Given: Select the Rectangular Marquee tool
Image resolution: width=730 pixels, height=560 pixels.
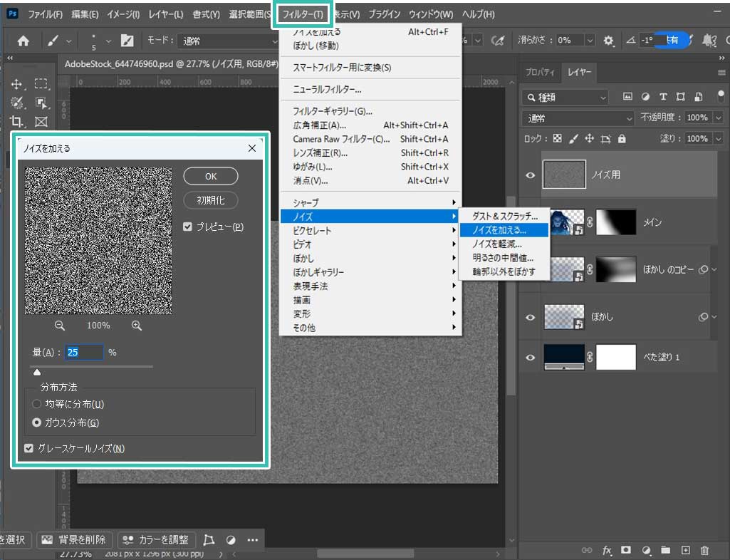Looking at the screenshot, I should 41,84.
